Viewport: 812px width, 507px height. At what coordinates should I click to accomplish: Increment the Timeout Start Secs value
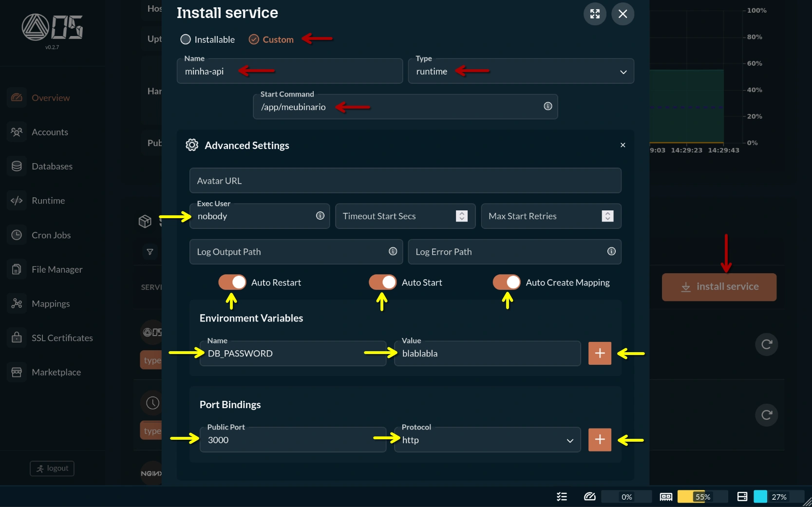[462, 213]
